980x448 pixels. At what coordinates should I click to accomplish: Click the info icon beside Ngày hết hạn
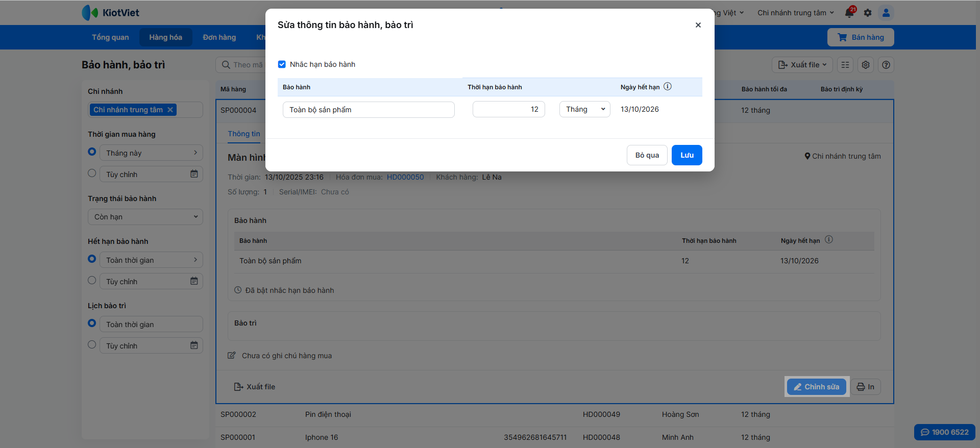(668, 87)
